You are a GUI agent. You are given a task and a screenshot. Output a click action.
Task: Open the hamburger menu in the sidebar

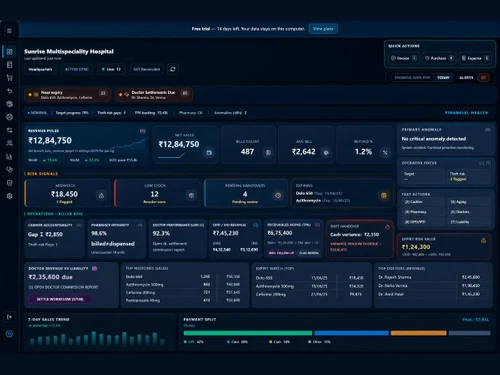(9, 31)
